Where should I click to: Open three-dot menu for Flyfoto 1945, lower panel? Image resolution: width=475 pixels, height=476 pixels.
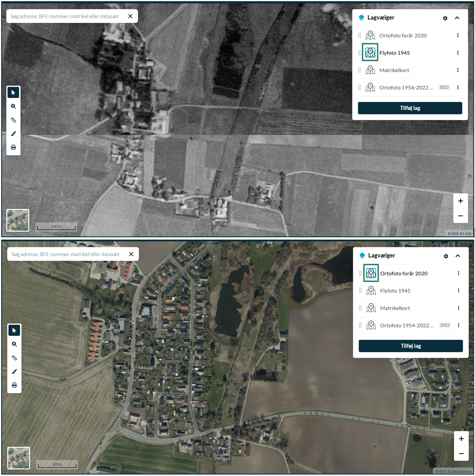(x=459, y=291)
